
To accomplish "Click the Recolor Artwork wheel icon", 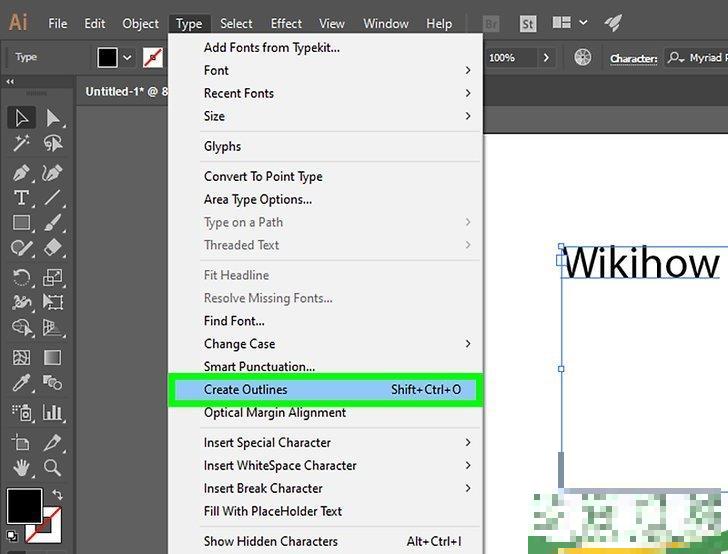I will click(x=582, y=58).
